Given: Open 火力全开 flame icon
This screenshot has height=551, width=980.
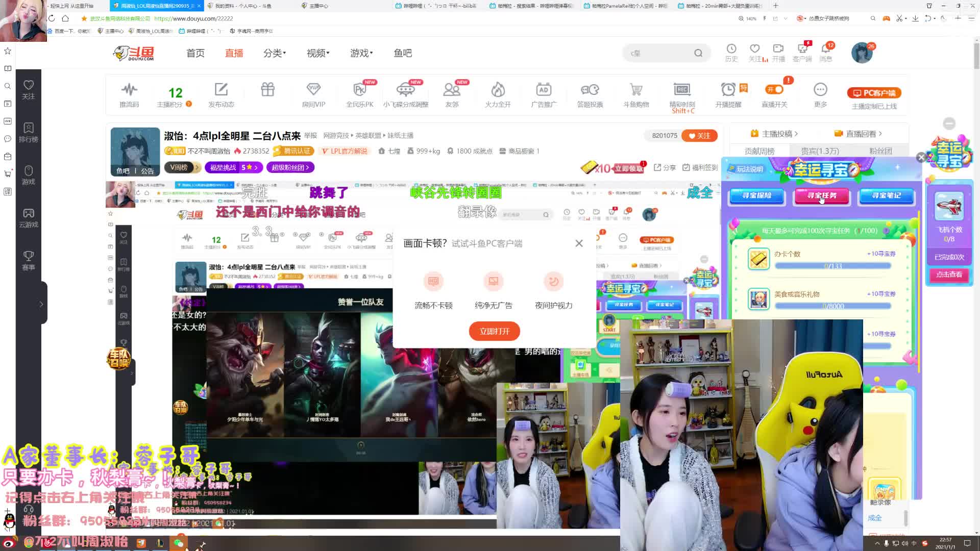Looking at the screenshot, I should click(498, 95).
